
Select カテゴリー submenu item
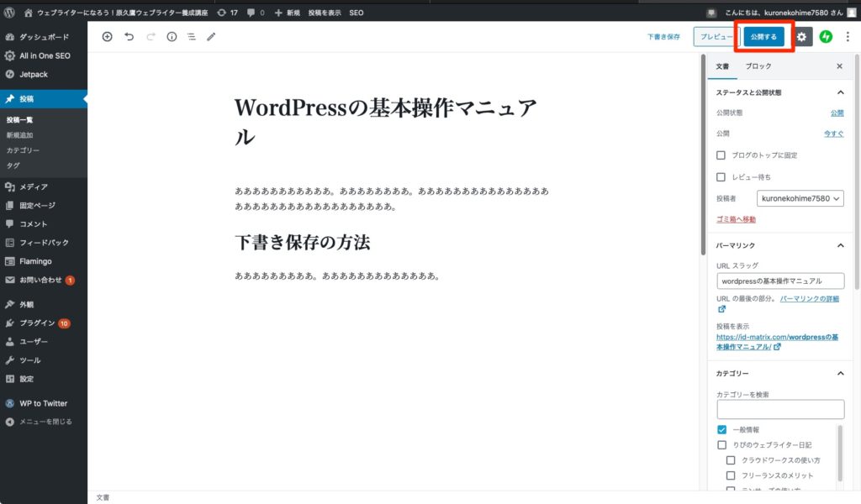tap(23, 150)
